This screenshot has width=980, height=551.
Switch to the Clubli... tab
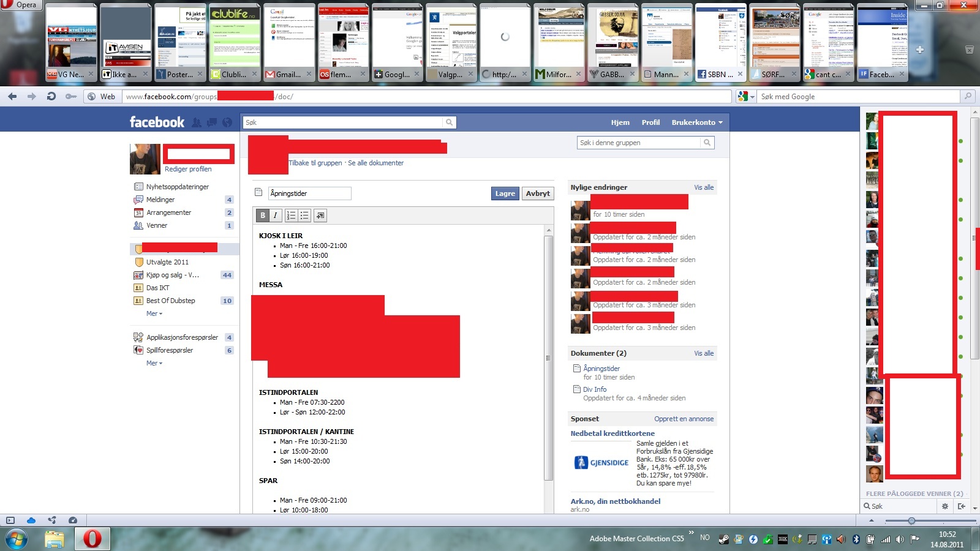tap(235, 43)
